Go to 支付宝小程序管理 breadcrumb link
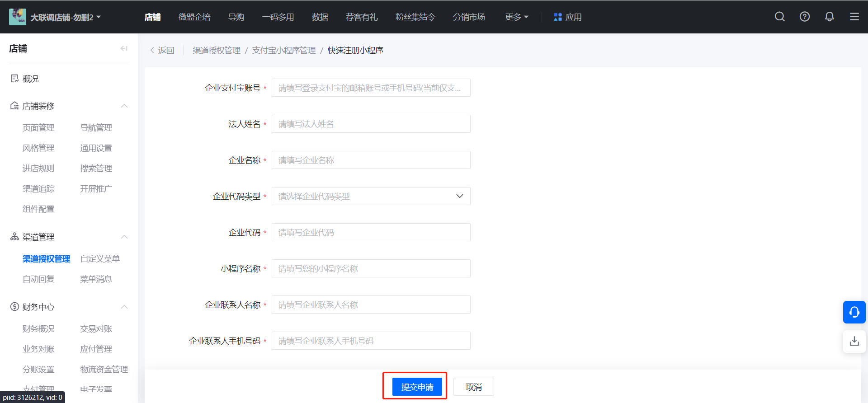 (284, 51)
